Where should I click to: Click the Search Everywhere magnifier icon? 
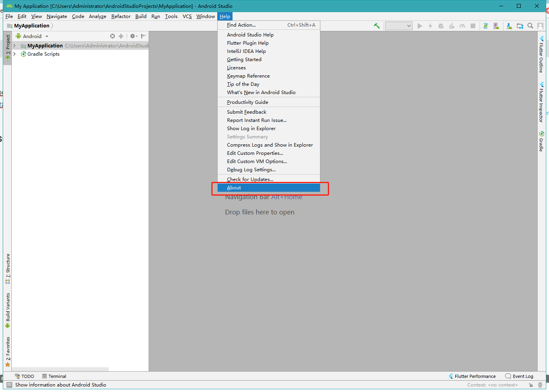[x=530, y=26]
